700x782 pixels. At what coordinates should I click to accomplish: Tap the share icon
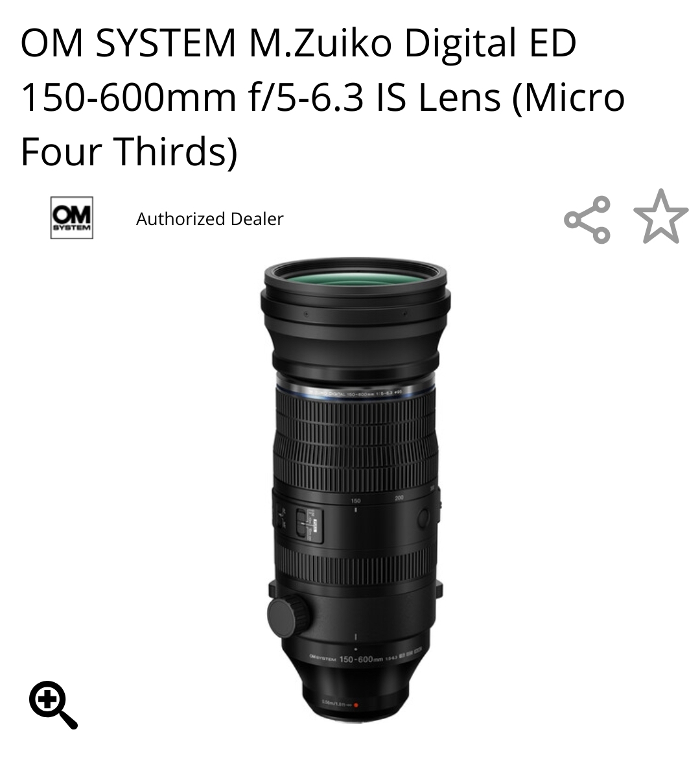[587, 219]
